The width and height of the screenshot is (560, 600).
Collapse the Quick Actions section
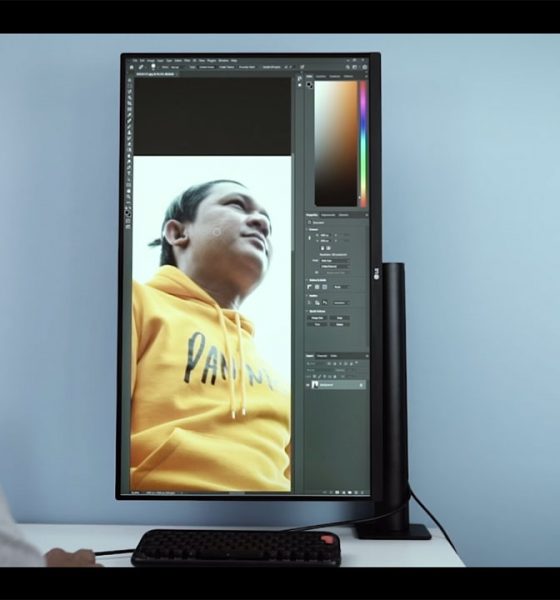pos(307,311)
